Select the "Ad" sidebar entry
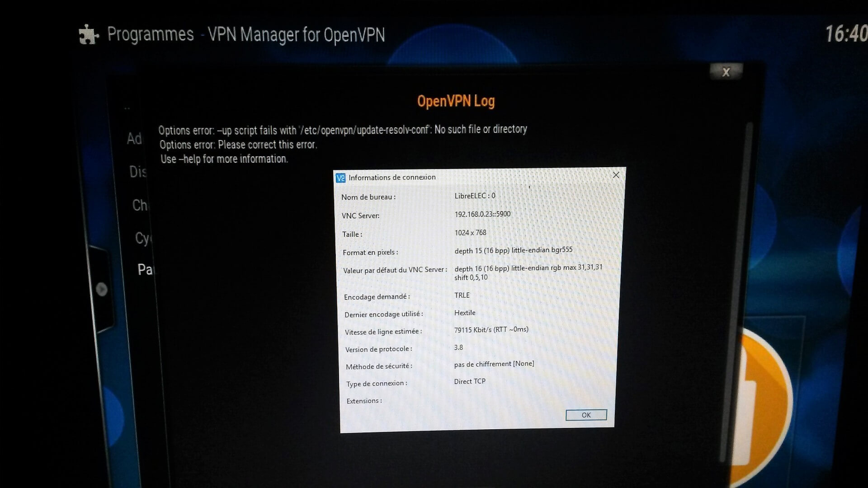The image size is (868, 488). coord(134,138)
